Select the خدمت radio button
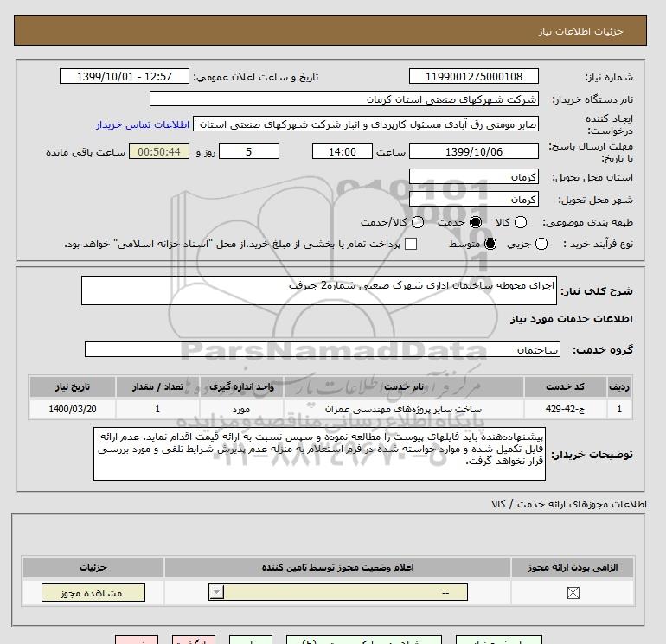The height and width of the screenshot is (644, 666). pyautogui.click(x=476, y=222)
